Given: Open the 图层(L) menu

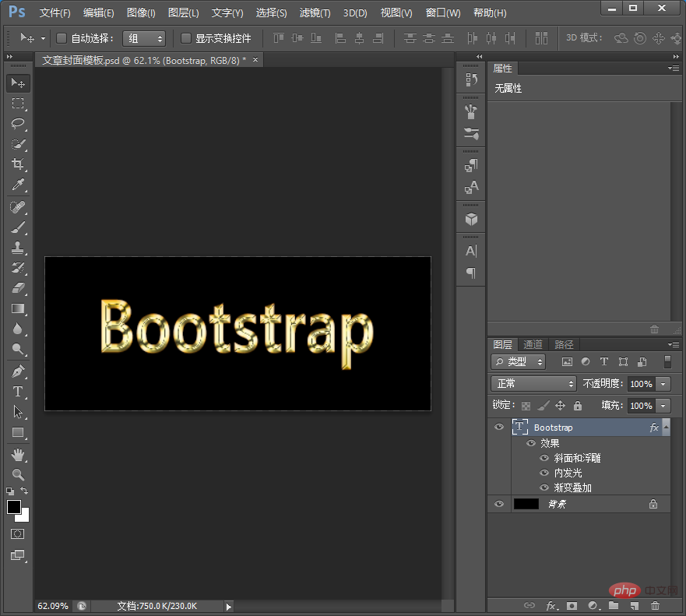Looking at the screenshot, I should click(x=183, y=13).
